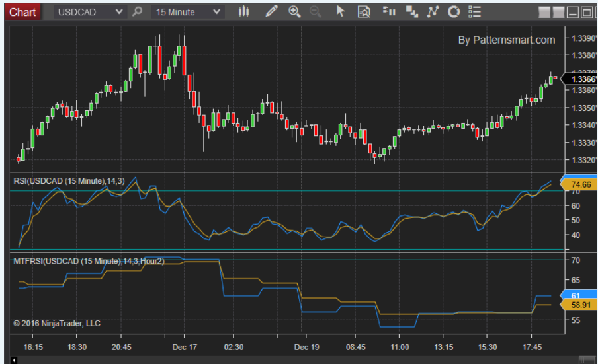Expand the 15 Minute interval dropdown
The width and height of the screenshot is (598, 364).
click(218, 11)
